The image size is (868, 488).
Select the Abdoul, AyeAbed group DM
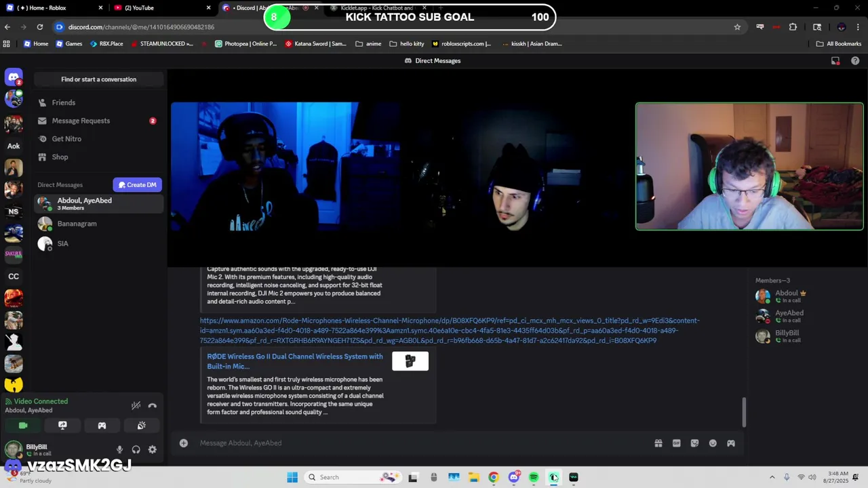point(98,203)
